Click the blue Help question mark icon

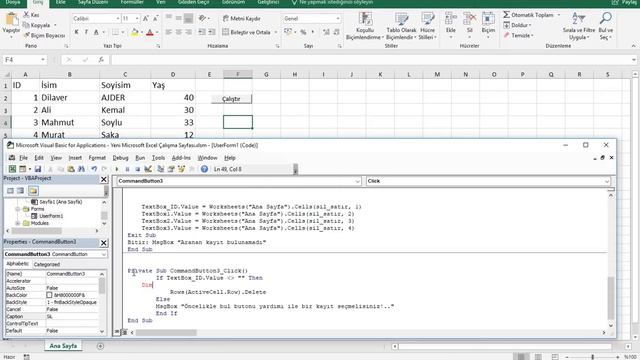tap(204, 169)
